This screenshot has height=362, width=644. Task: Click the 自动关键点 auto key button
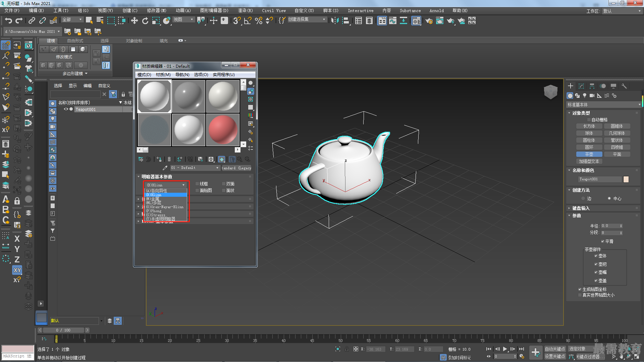[555, 349]
